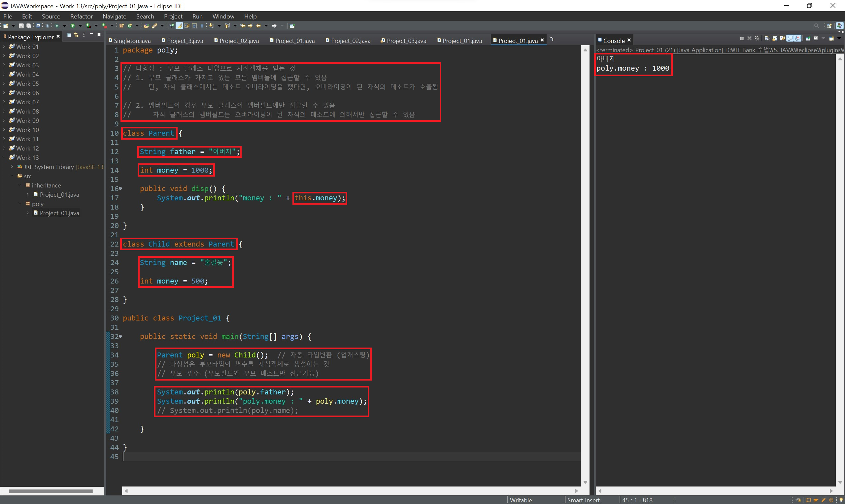This screenshot has width=845, height=504.
Task: Open the Open Type toolbar icon
Action: [x=146, y=26]
